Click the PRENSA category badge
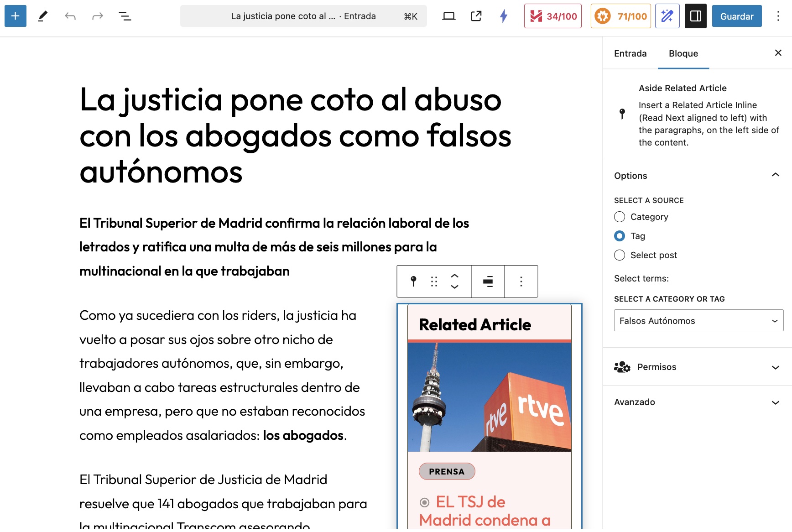The width and height of the screenshot is (792, 532). click(447, 471)
